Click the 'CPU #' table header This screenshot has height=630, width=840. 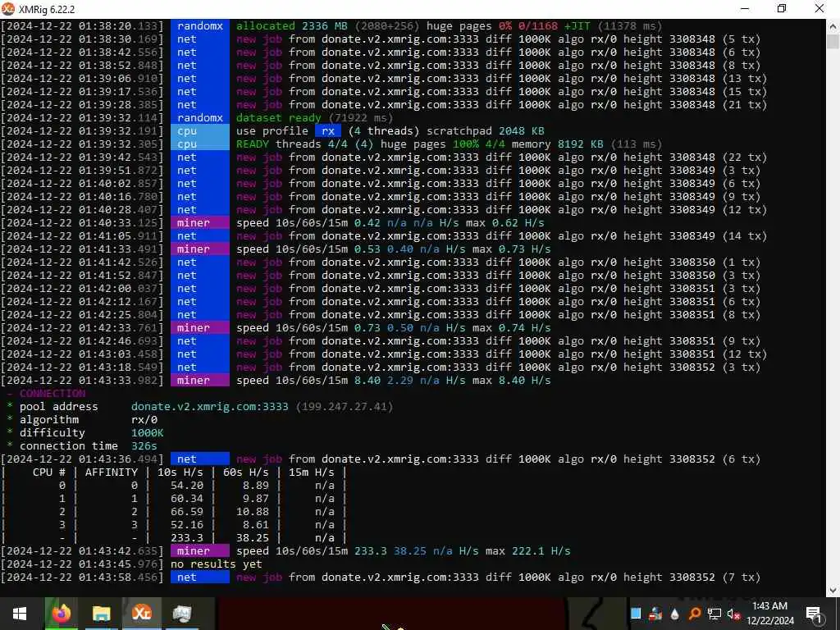click(48, 472)
